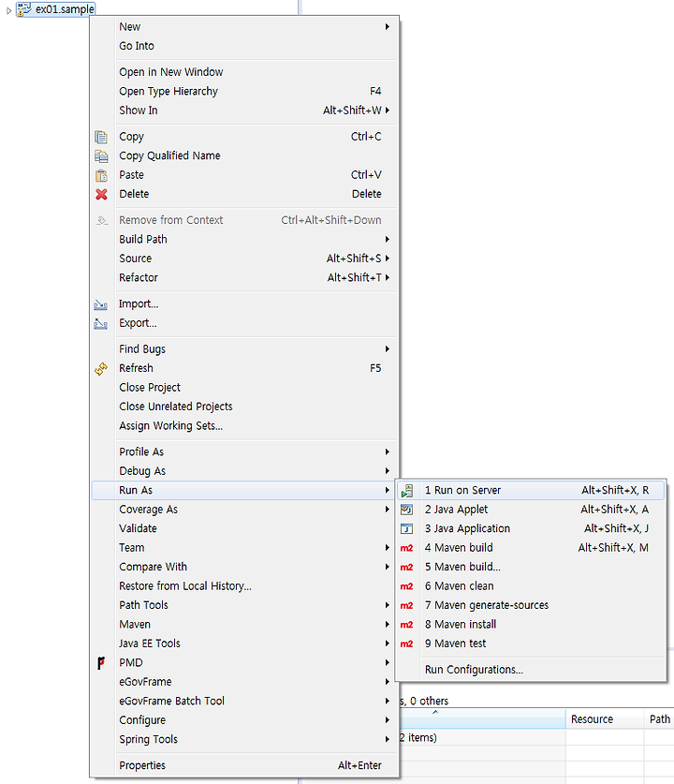Screen dimensions: 674x784
Task: Click the Copy Qualified Name icon
Action: pos(101,156)
